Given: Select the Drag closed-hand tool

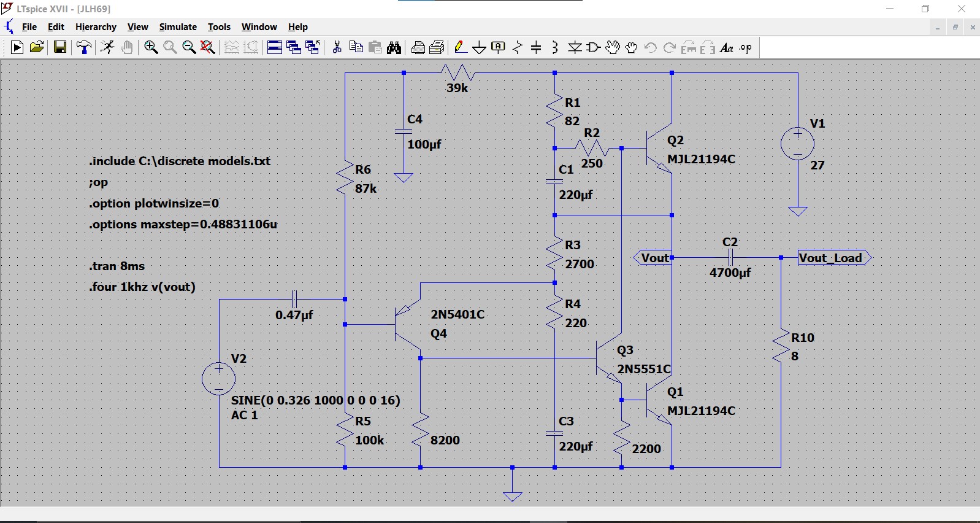Looking at the screenshot, I should tap(632, 47).
